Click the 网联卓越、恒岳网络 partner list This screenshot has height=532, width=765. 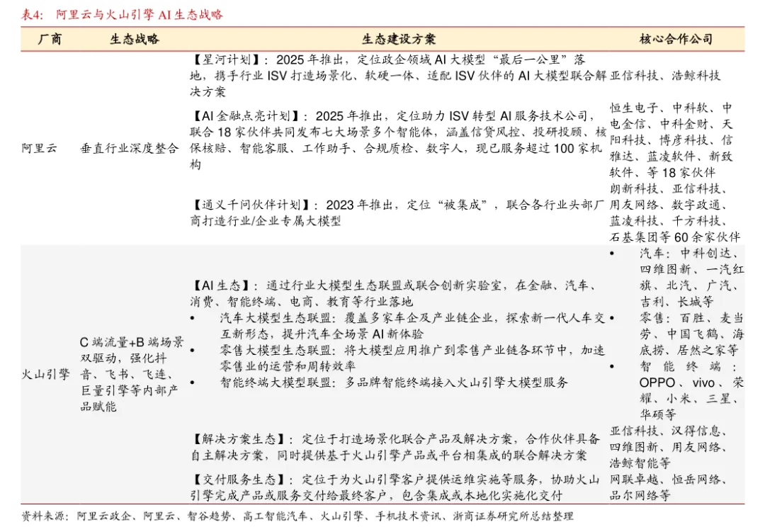(x=669, y=487)
